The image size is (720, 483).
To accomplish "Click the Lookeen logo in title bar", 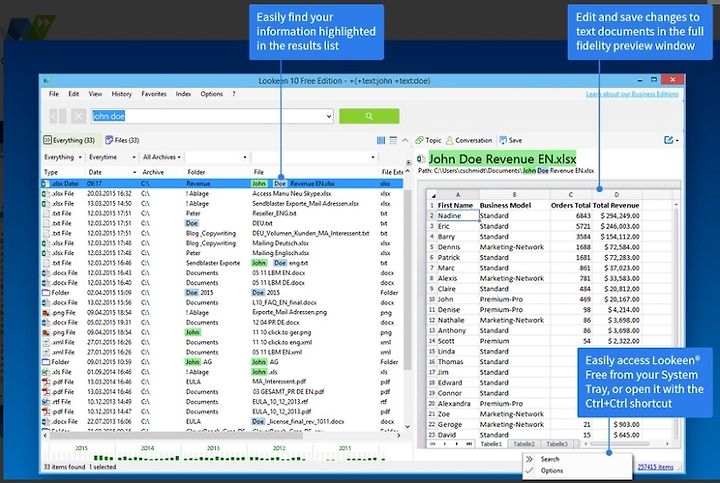I will (x=46, y=81).
